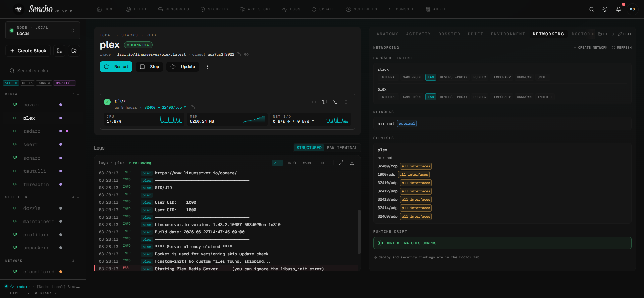
Task: Switch to the Anatomy tab
Action: tap(387, 34)
